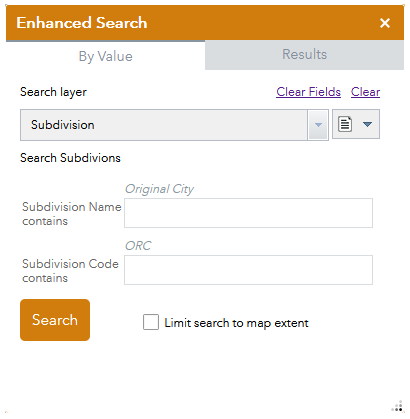
Task: Click the Enhanced Search title text
Action: coord(82,23)
